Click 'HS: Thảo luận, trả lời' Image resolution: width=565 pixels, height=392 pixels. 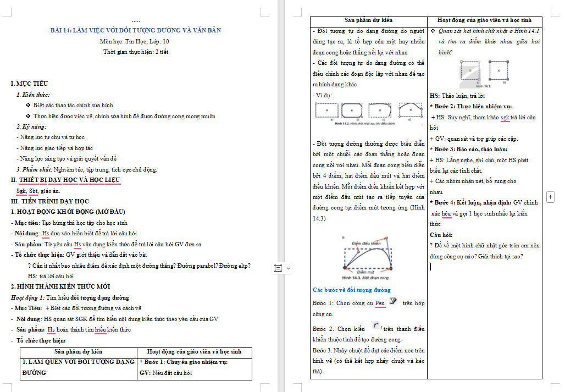pos(457,96)
